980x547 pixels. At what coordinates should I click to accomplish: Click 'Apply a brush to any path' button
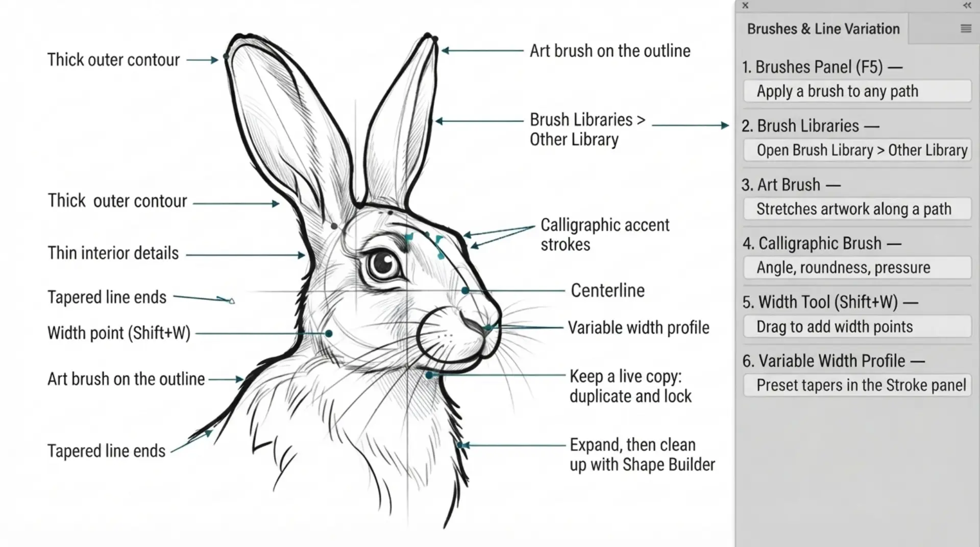pos(857,91)
